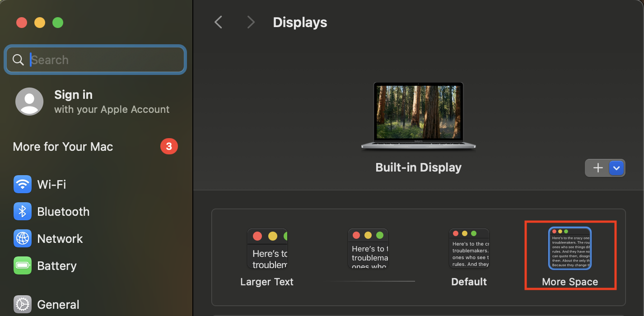644x316 pixels.
Task: Select the More Space resolution thumbnail
Action: [x=570, y=249]
